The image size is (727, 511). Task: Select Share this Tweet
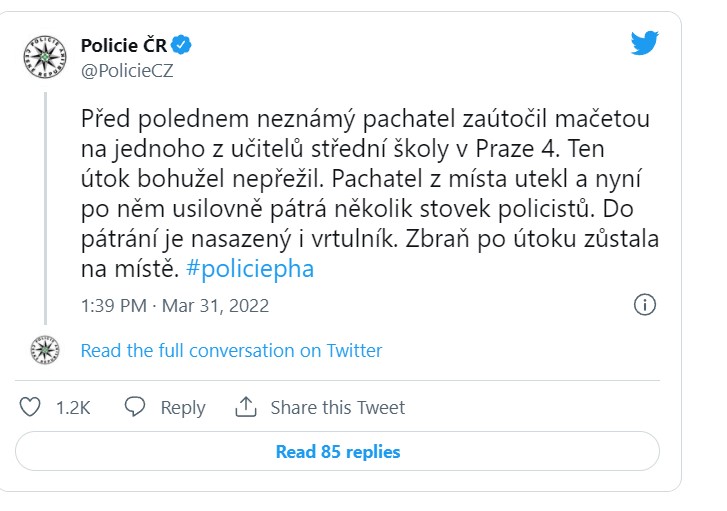click(x=337, y=407)
